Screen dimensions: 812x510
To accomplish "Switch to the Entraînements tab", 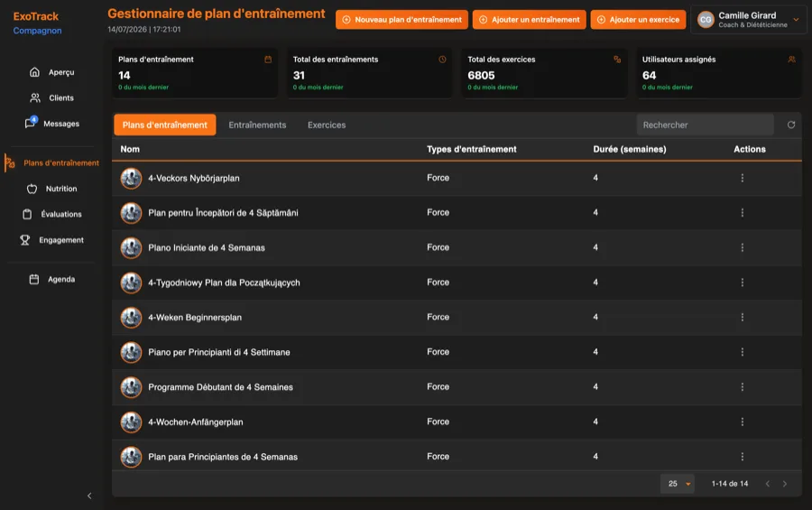I will 257,125.
